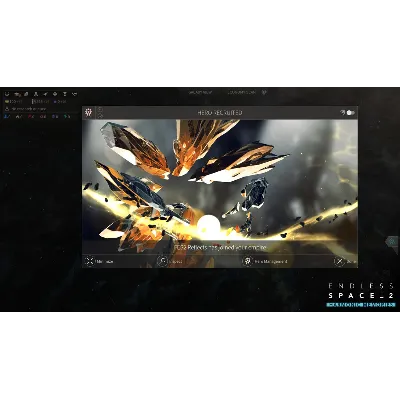The width and height of the screenshot is (400, 400).
Task: Click the blue first strategic resource icon
Action: (7, 116)
